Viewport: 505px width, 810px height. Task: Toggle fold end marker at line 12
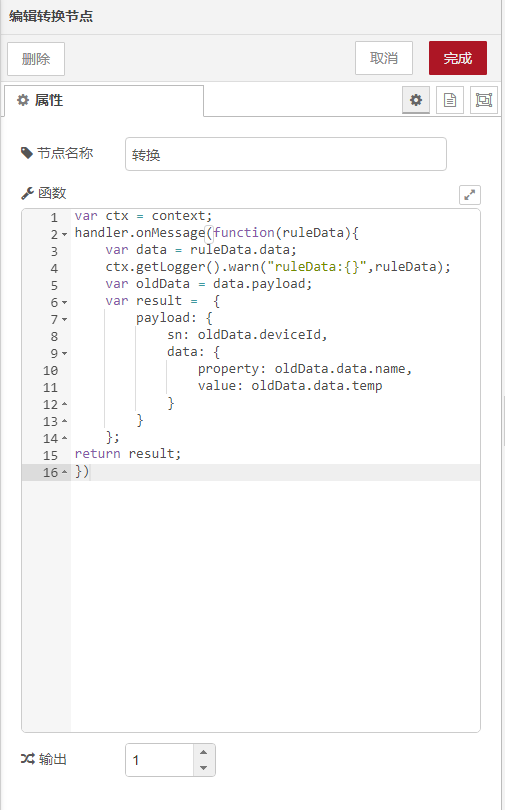[65, 404]
